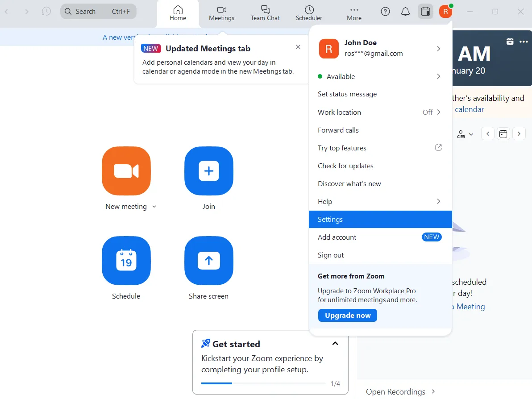Screen dimensions: 532x399
Task: Click the new version available banner link
Action: click(x=119, y=37)
